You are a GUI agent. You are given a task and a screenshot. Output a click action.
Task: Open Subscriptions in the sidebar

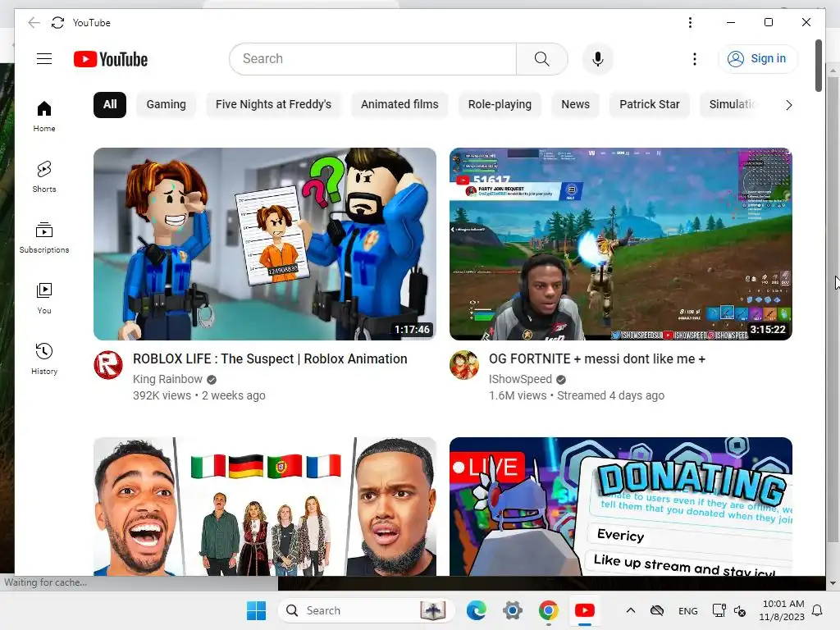tap(44, 237)
